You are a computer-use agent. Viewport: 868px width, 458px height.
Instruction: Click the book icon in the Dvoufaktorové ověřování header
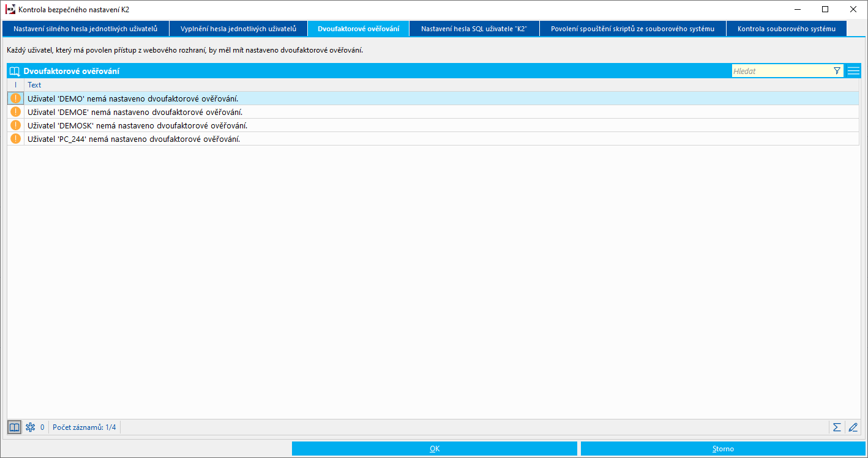pos(15,72)
